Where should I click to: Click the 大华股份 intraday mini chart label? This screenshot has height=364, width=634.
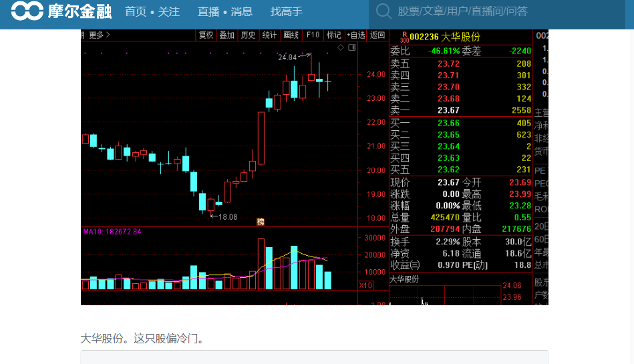click(404, 279)
